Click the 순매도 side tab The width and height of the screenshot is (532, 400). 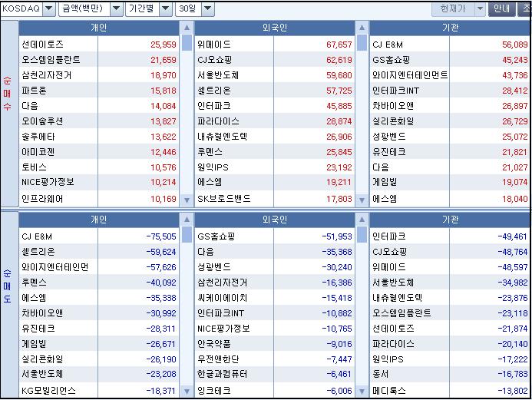pos(8,306)
